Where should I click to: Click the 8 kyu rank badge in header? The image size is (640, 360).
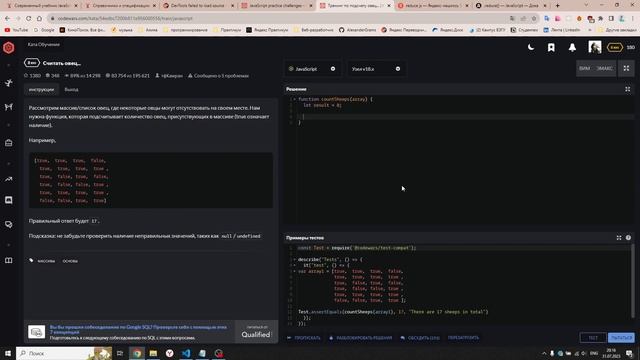[x=614, y=47]
